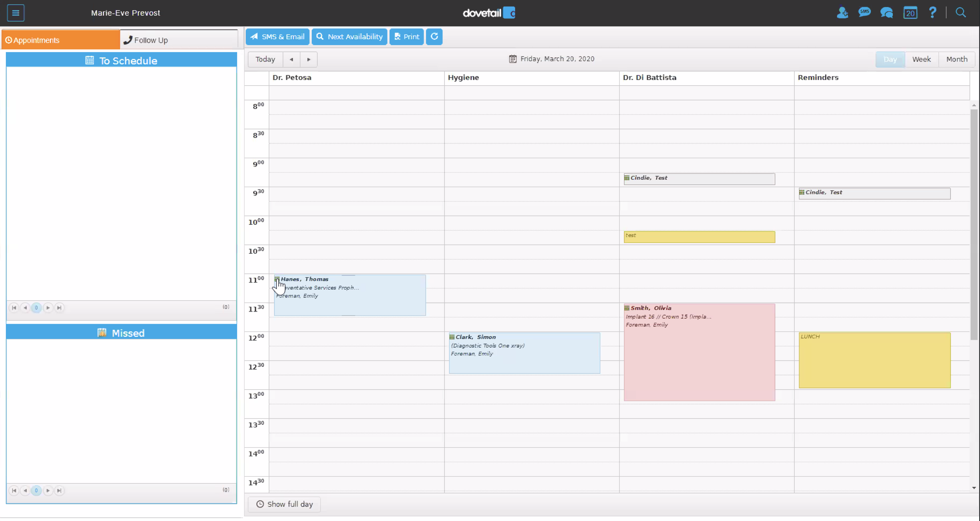980x521 pixels.
Task: Open the chat conversations icon
Action: pyautogui.click(x=887, y=13)
